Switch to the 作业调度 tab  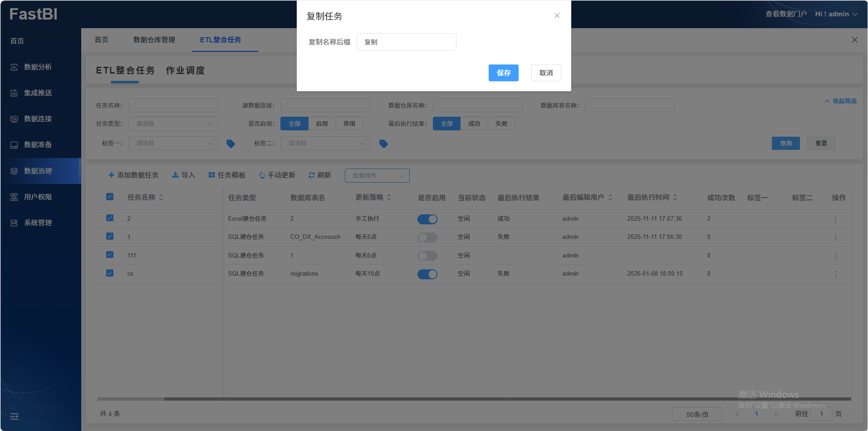pyautogui.click(x=185, y=70)
